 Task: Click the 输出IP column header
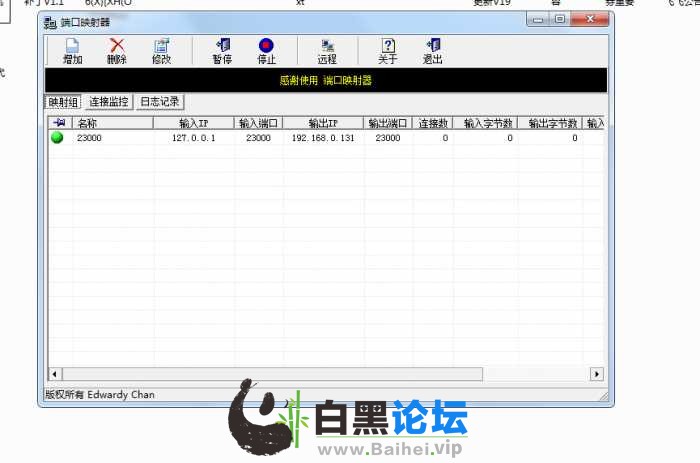(x=322, y=123)
